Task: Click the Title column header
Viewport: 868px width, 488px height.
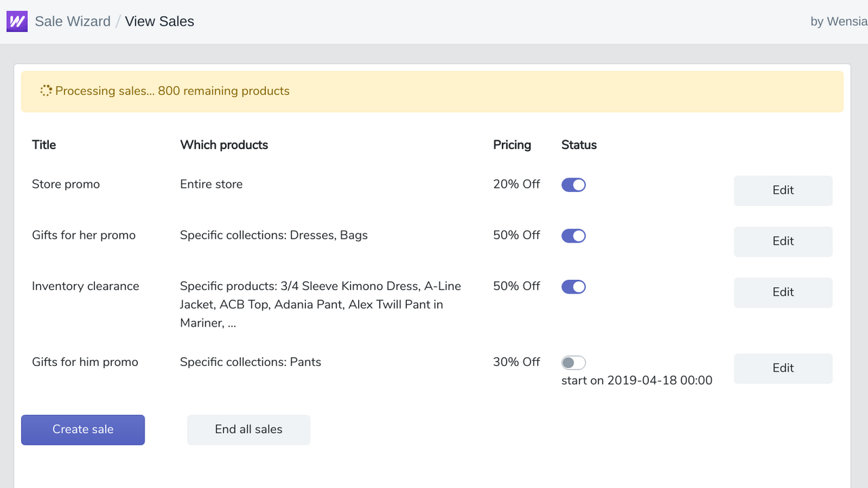Action: (44, 145)
